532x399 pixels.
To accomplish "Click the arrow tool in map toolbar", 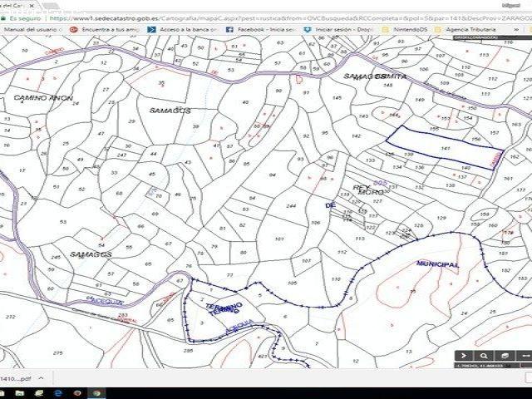I will point(464,355).
